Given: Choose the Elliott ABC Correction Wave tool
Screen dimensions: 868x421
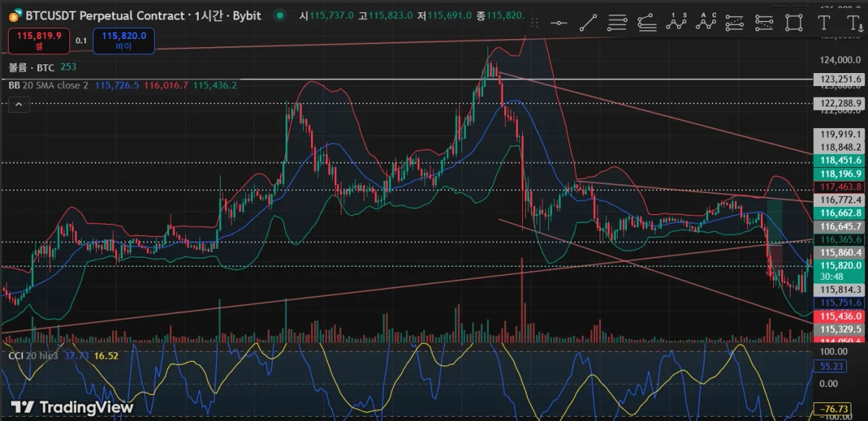Looking at the screenshot, I should [705, 22].
